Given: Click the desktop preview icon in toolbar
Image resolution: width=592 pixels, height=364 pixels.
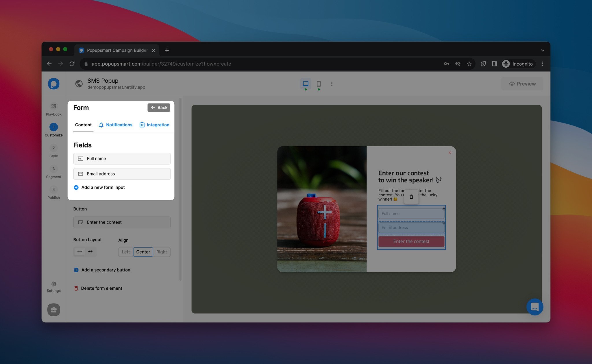Looking at the screenshot, I should (x=305, y=84).
